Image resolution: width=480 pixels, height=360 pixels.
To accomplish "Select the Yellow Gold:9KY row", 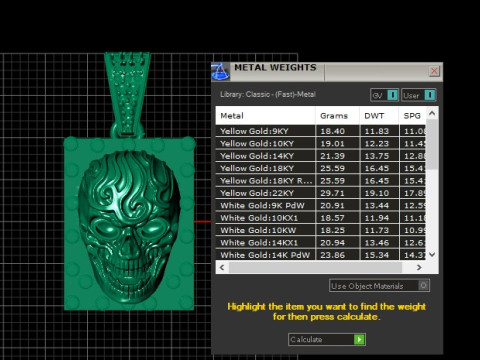I will click(x=321, y=131).
